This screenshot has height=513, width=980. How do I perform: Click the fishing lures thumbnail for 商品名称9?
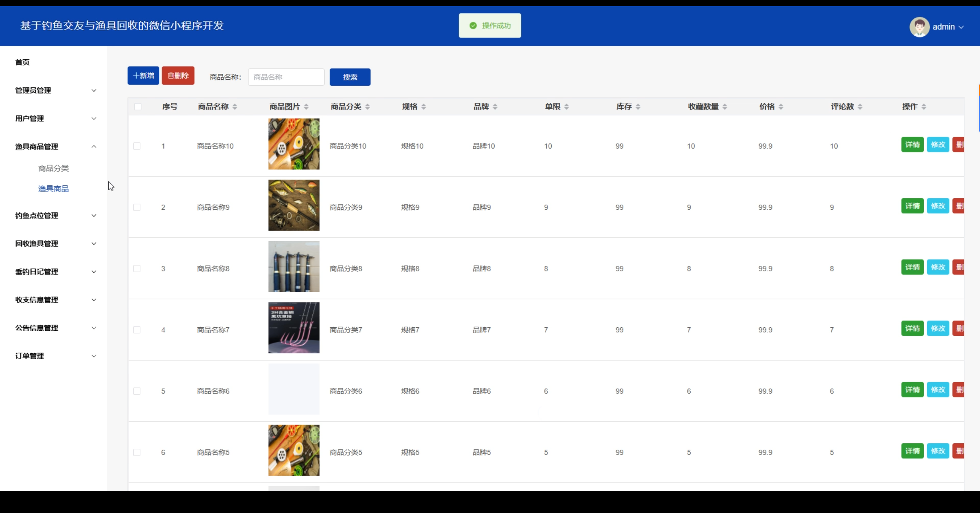coord(294,205)
